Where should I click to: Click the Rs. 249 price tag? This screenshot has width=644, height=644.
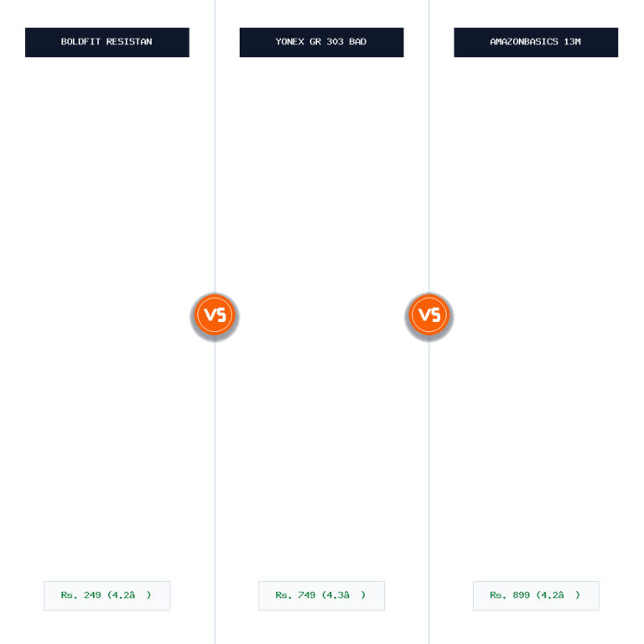(107, 595)
